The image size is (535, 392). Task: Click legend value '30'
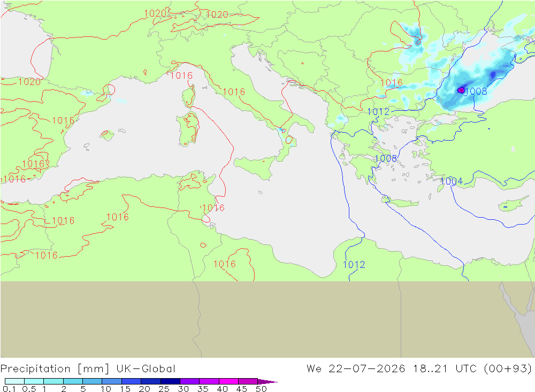coord(184,389)
